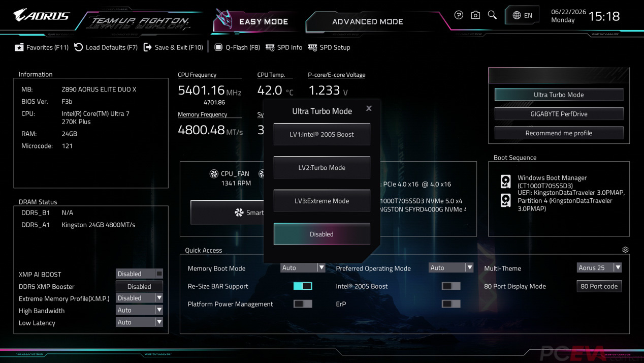Click the Favorites (F11) label
Screen dimensions: 644x363
(x=47, y=47)
